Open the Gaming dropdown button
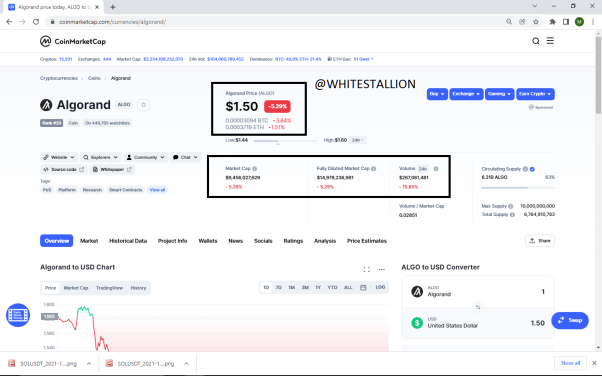This screenshot has width=602, height=377. pos(499,94)
